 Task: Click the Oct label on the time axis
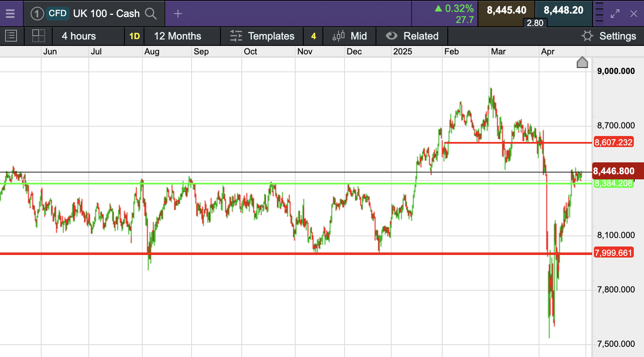tap(250, 51)
